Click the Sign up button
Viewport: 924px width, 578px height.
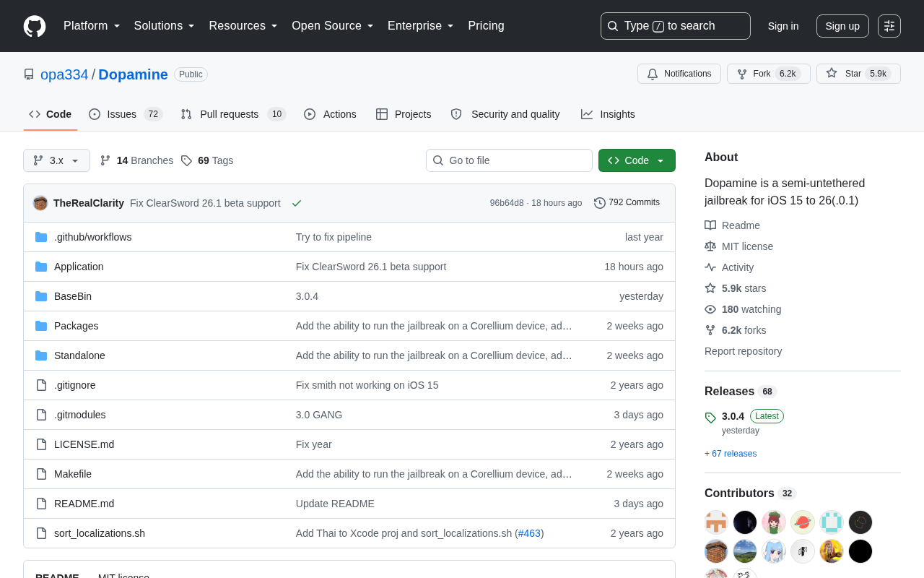tap(842, 26)
